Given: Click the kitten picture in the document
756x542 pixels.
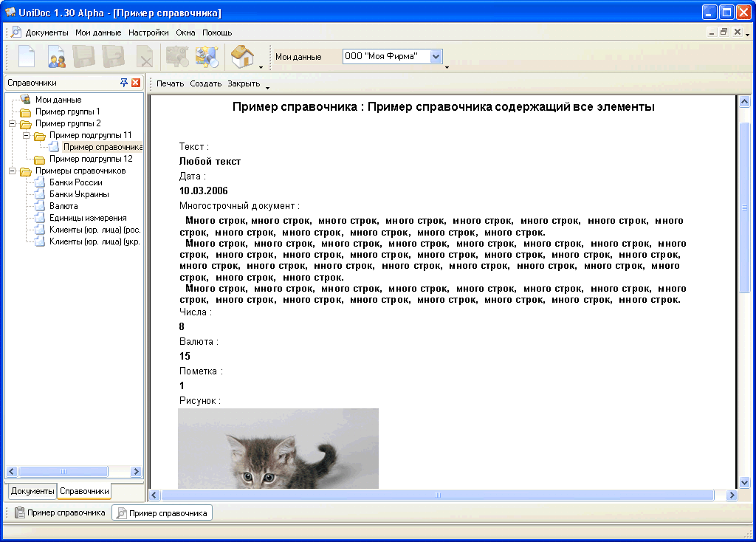Looking at the screenshot, I should click(x=278, y=449).
